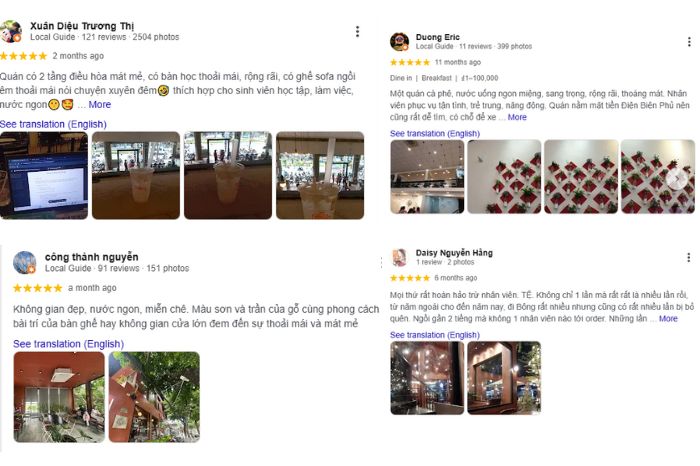
Task: See English translation of công thành nguyễn review
Action: [68, 344]
